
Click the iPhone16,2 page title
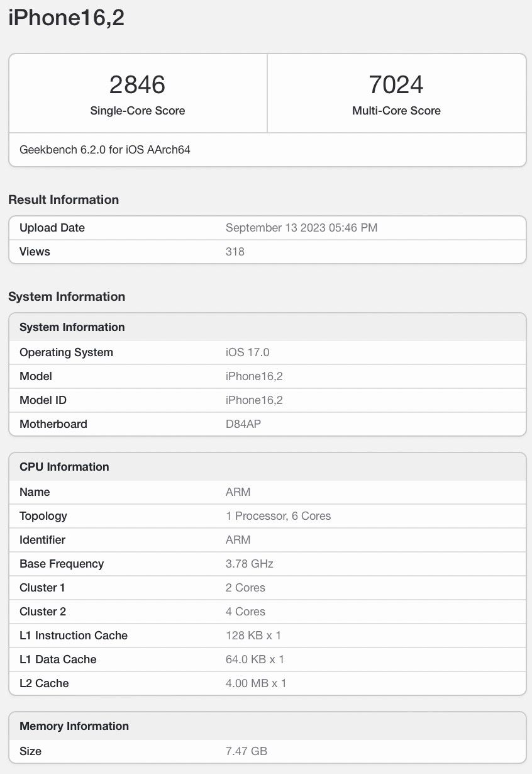[x=66, y=18]
